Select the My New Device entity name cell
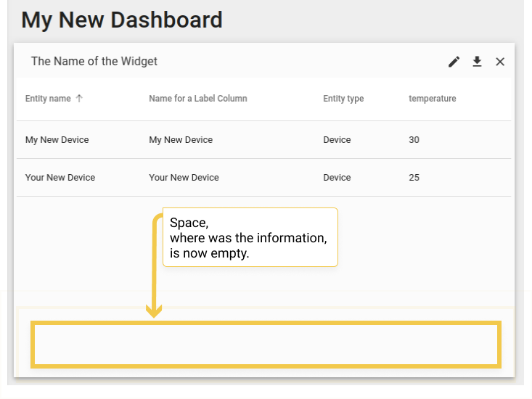This screenshot has width=532, height=399. coord(57,140)
